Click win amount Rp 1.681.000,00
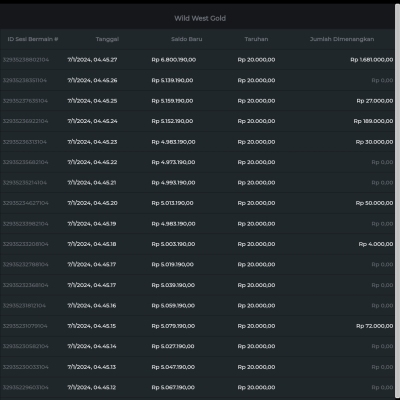 click(372, 60)
